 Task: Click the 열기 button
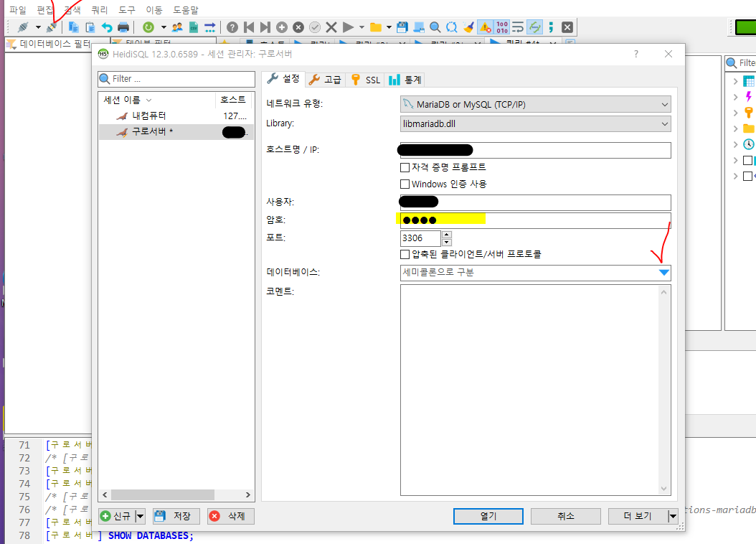tap(488, 516)
